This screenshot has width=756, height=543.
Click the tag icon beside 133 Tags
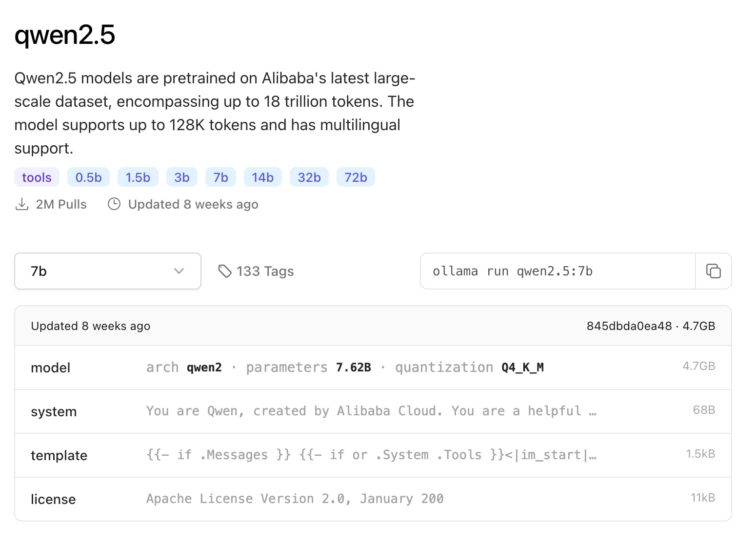pyautogui.click(x=224, y=271)
